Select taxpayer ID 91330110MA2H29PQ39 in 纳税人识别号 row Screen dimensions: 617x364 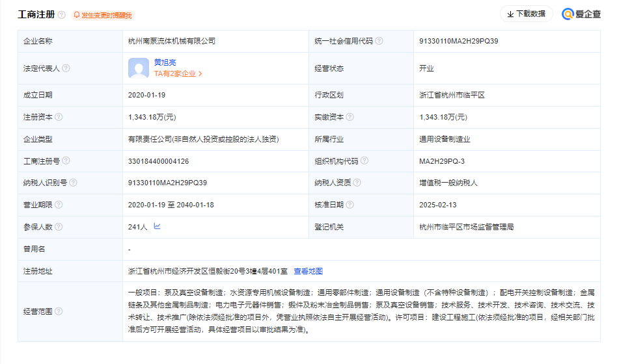(x=167, y=183)
